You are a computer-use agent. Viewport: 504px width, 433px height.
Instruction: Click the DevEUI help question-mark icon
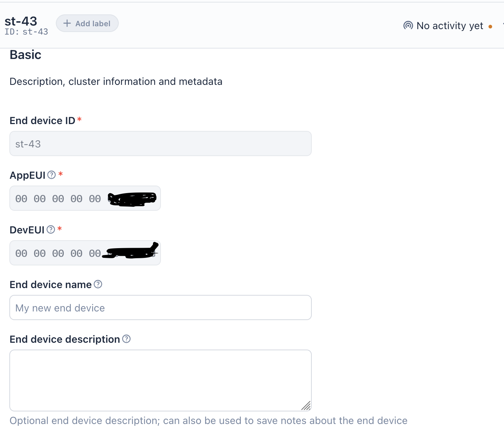click(51, 229)
